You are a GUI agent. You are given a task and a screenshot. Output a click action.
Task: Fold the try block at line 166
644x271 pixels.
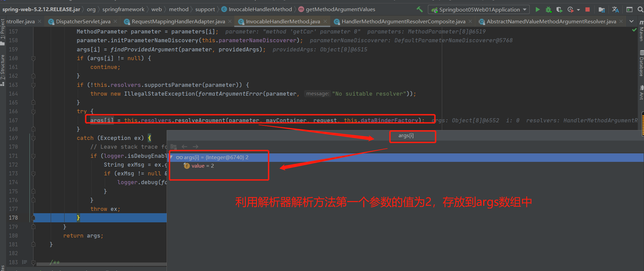point(33,112)
